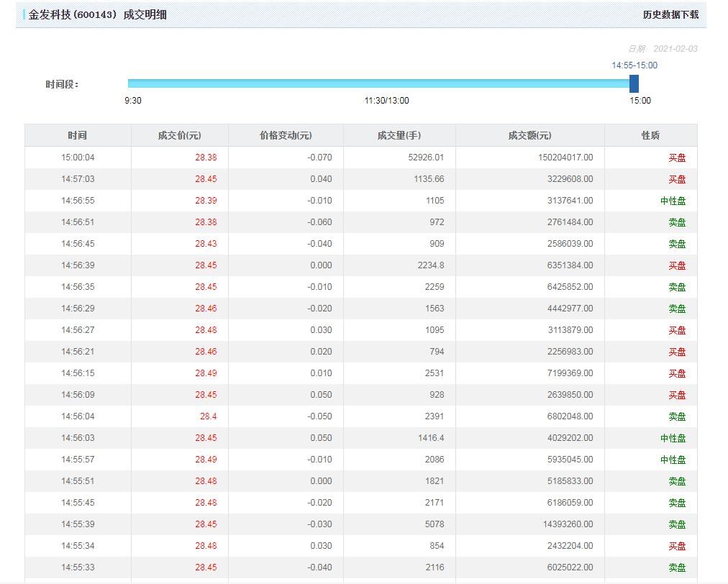This screenshot has height=584, width=728.
Task: Click the 成交价(元) column header
Action: click(179, 135)
